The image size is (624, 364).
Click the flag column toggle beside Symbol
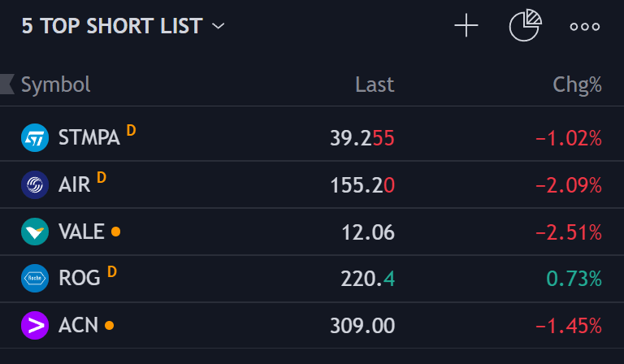point(7,84)
